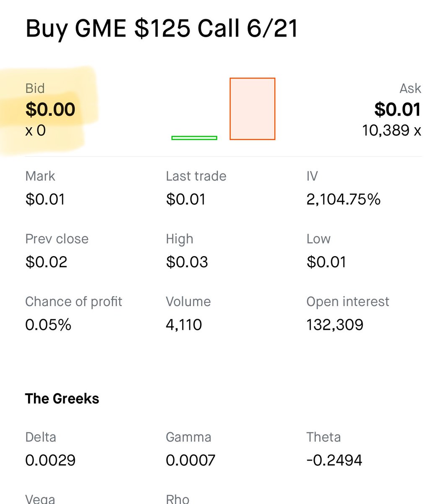433x504 pixels.
Task: Select the Mark value $0.01
Action: (x=45, y=199)
